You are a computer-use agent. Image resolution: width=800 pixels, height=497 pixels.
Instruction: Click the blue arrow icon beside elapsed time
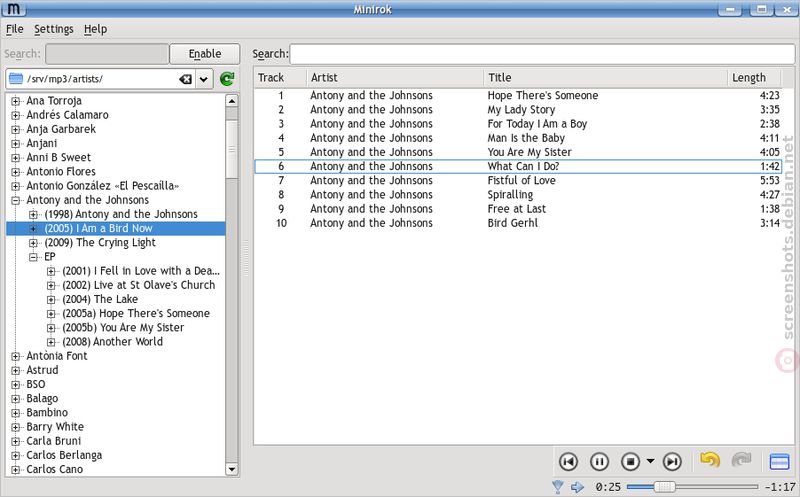tap(577, 487)
